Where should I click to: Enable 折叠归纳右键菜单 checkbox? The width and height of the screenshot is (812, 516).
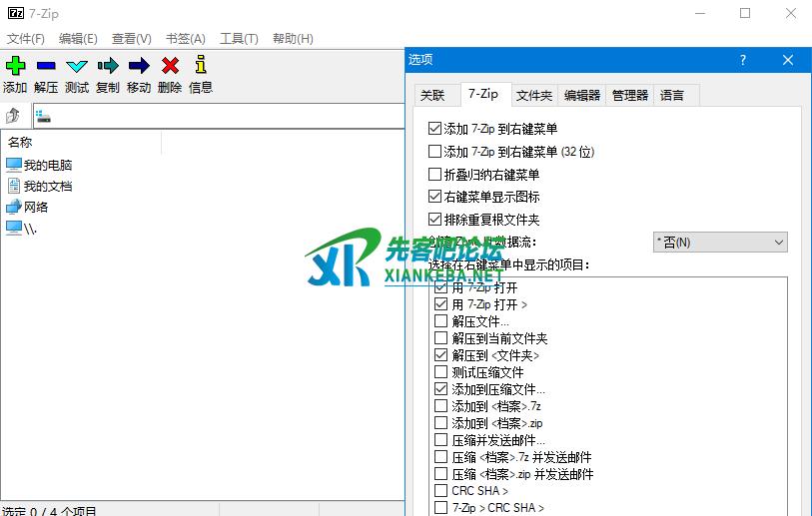tap(434, 175)
